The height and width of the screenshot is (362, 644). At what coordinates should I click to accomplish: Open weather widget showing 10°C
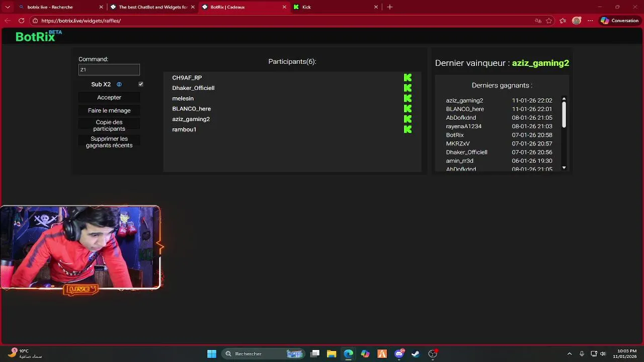tap(24, 353)
